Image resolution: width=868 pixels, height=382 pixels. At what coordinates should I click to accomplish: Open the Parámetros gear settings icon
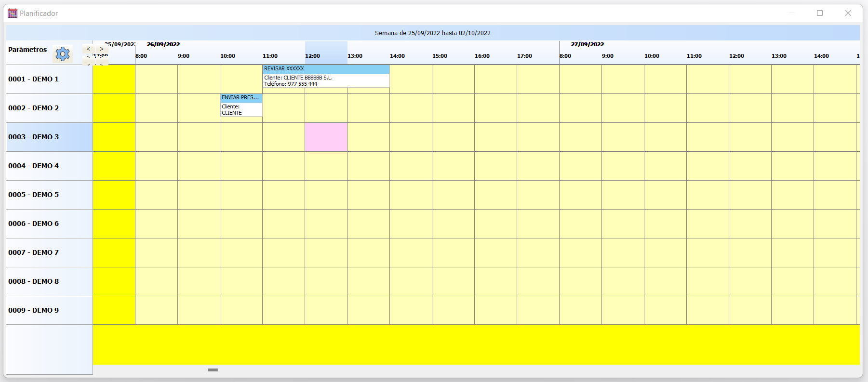point(63,54)
